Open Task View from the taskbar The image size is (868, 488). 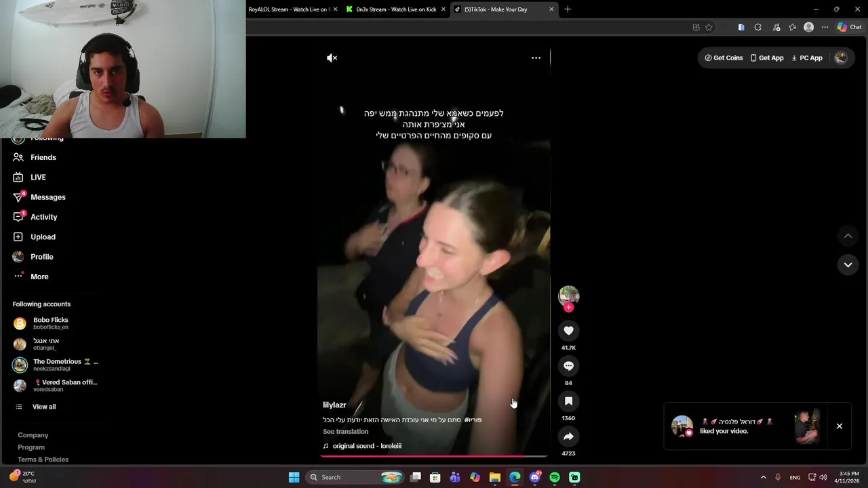416,477
